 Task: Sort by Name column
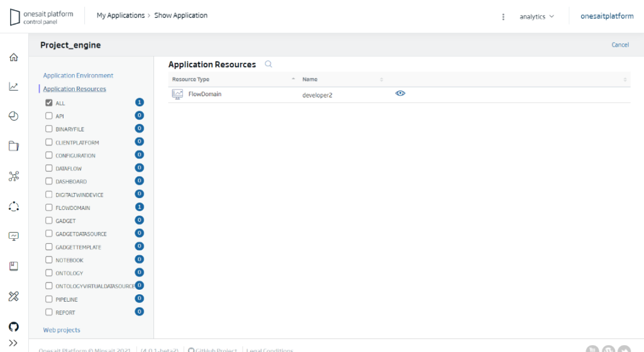tap(343, 79)
